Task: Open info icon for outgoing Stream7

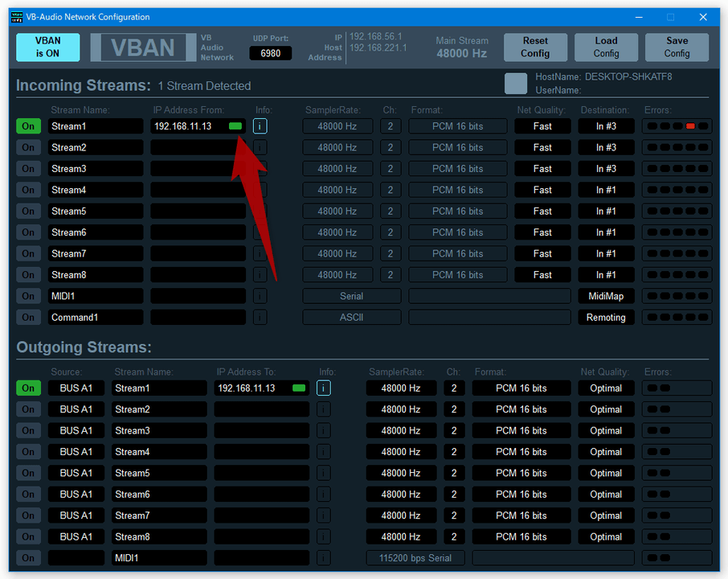Action: [x=323, y=515]
